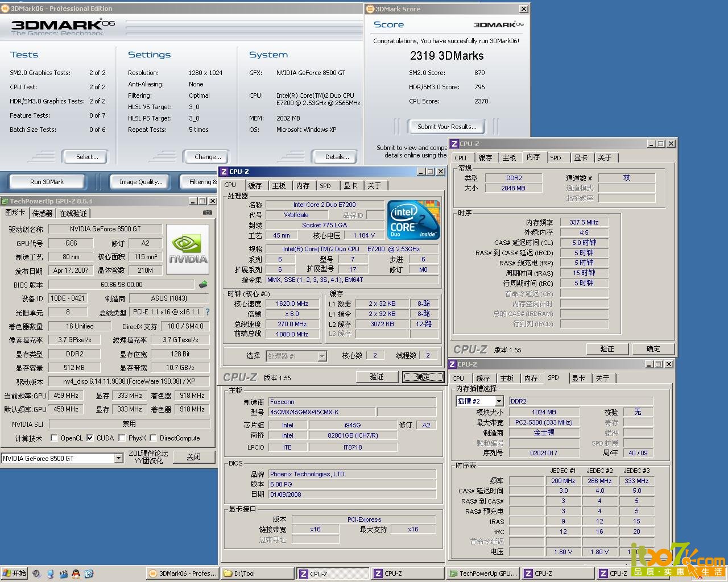Click the bus type question mark icon
Viewport: 728px width, 582px height.
pos(208,312)
